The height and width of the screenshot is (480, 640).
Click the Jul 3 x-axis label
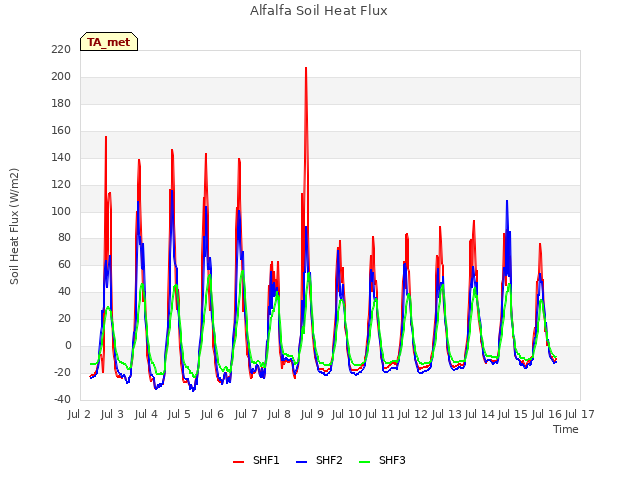(x=112, y=414)
